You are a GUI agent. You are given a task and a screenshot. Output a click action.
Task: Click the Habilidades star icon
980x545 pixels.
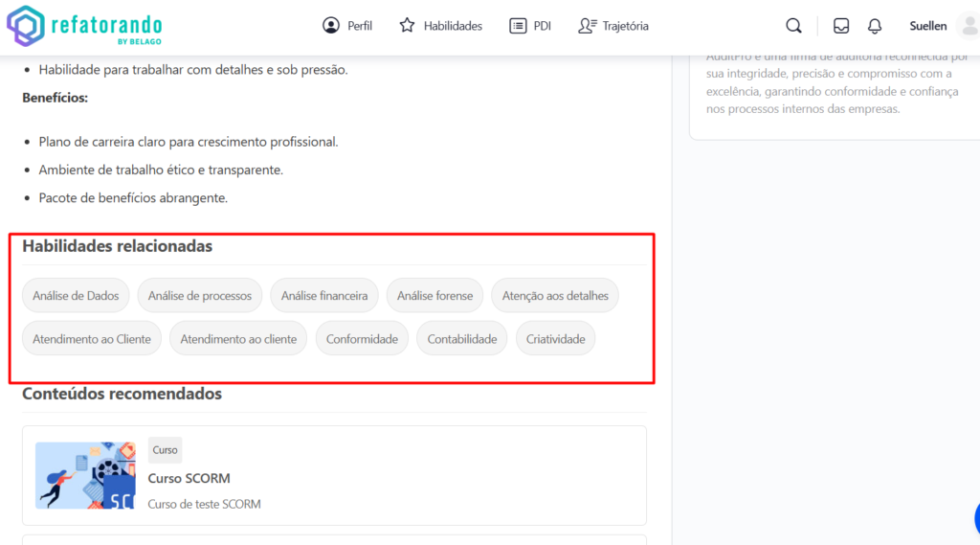point(408,26)
